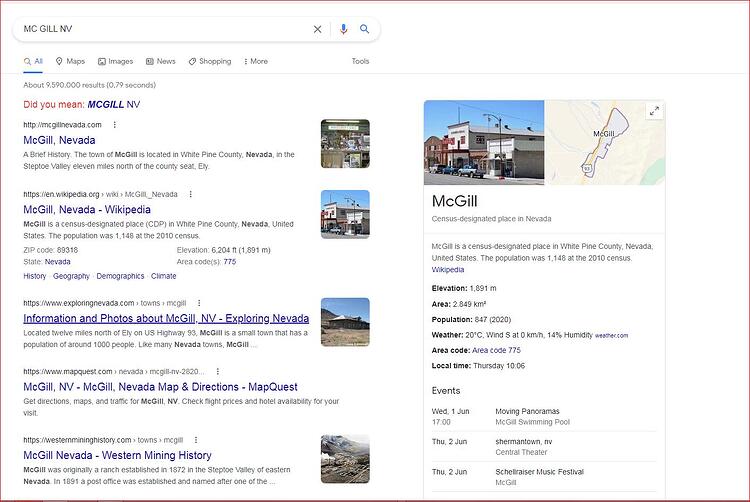Start voice search with microphone icon
This screenshot has height=502, width=750.
343,29
